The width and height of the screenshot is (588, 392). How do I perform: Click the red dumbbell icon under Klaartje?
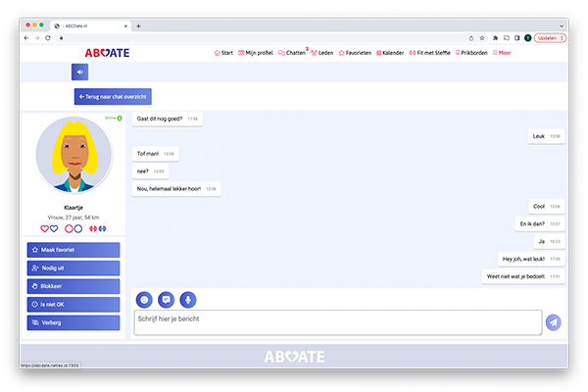click(93, 228)
